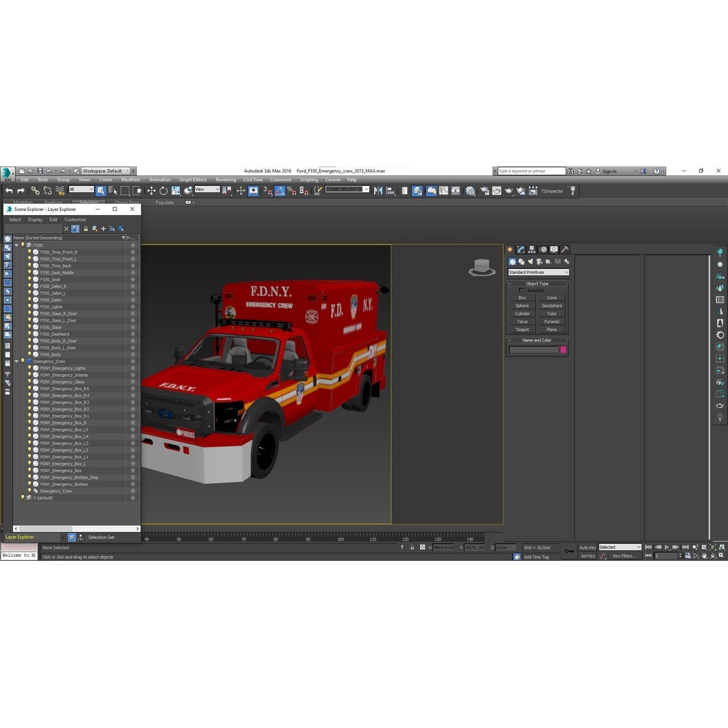Activate the Bind to Space Warp tool
The height and width of the screenshot is (728, 728).
[60, 191]
